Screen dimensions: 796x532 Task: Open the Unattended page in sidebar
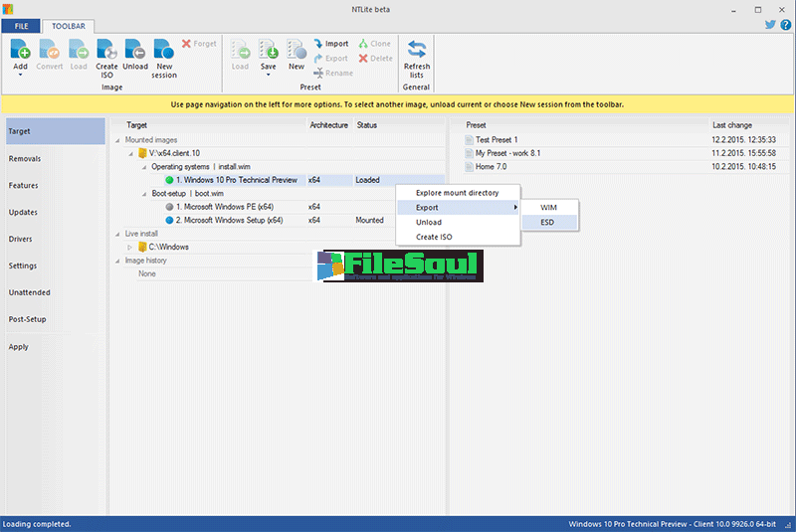pyautogui.click(x=29, y=292)
